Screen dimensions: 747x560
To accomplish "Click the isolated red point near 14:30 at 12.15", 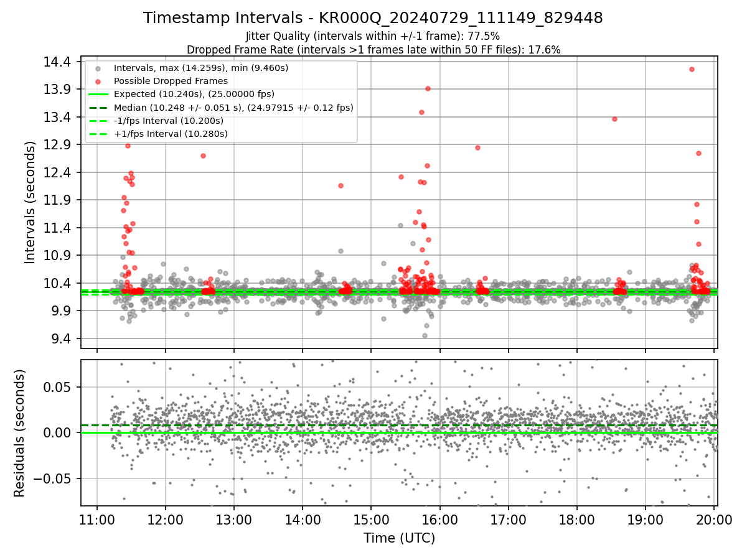I will 341,185.
